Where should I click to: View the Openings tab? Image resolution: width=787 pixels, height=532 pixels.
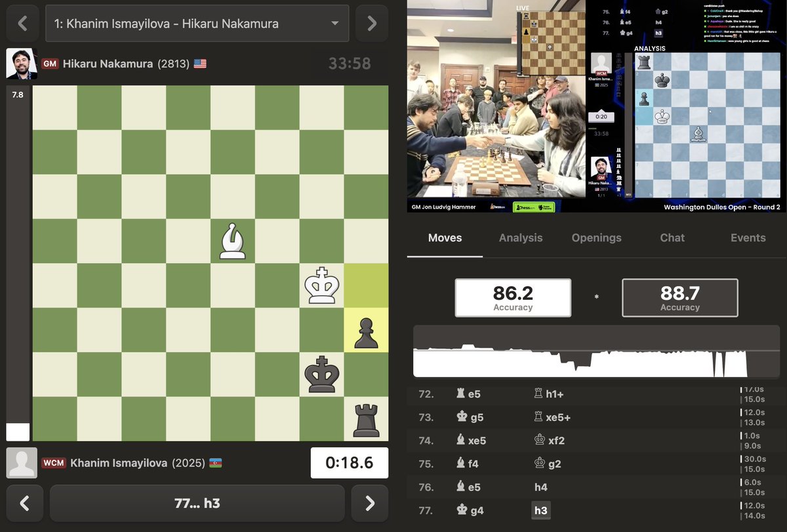pos(596,238)
